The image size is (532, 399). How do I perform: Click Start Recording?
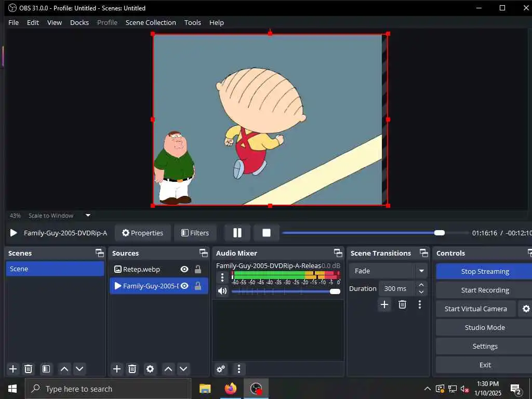485,290
